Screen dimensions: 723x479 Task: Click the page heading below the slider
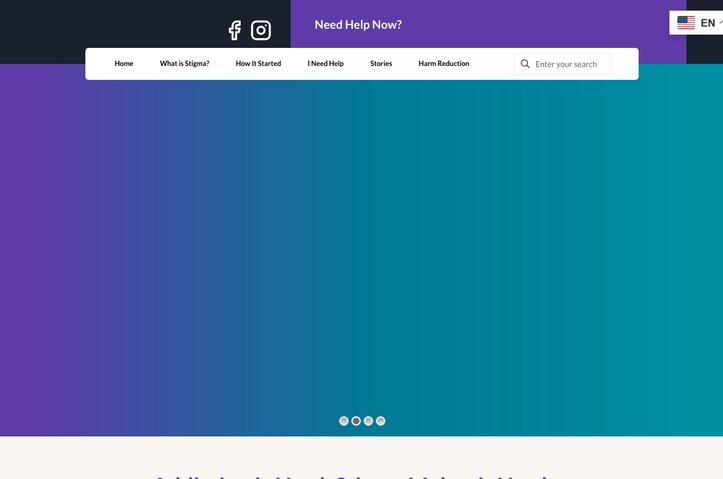tap(353, 476)
